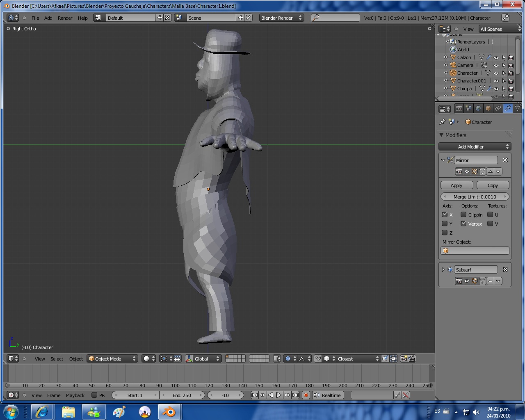The height and width of the screenshot is (420, 525).
Task: Open the Object properties tab (cube icon)
Action: click(488, 109)
